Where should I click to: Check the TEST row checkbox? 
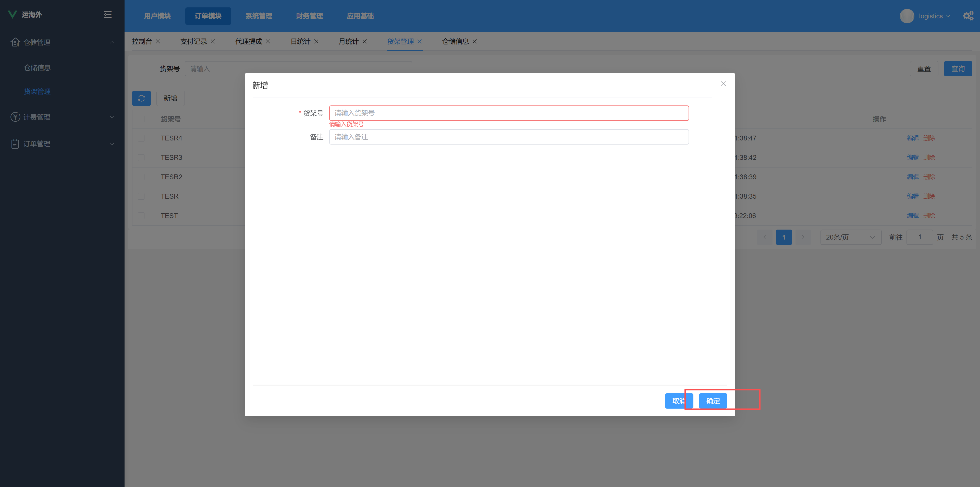[141, 216]
